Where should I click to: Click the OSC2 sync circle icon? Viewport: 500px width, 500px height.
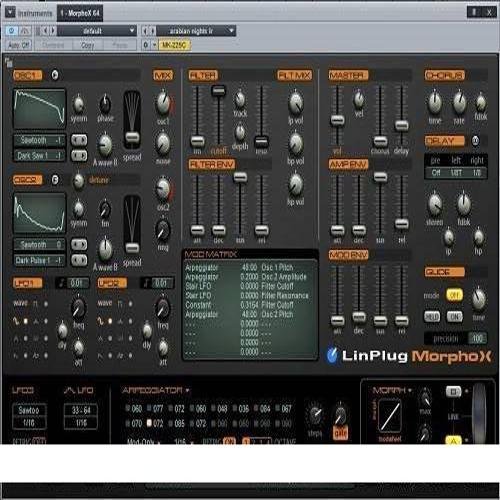coord(55,180)
